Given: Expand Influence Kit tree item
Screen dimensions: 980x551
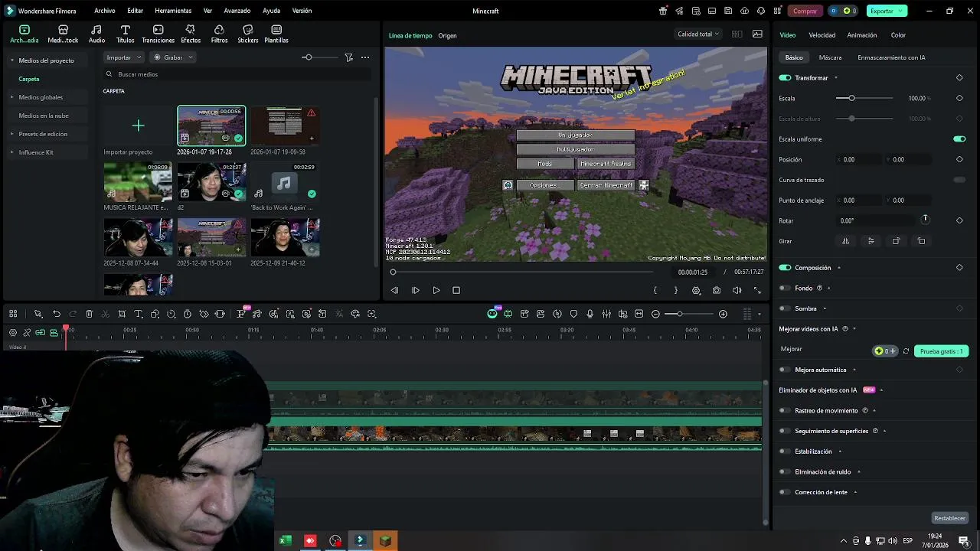Looking at the screenshot, I should click(x=11, y=152).
